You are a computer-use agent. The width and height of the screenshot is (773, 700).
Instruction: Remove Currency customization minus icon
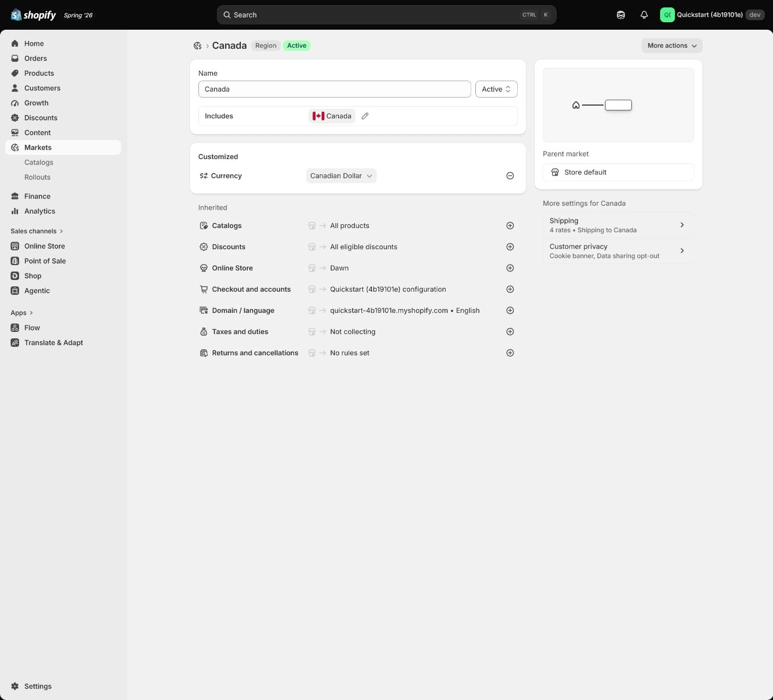(x=510, y=176)
